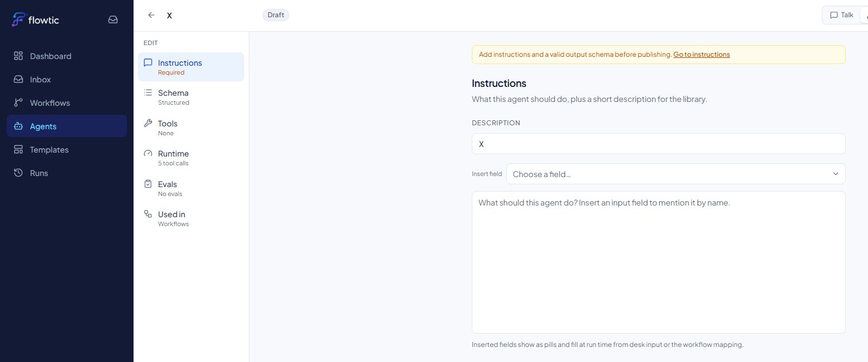Click the Talk button
The image size is (868, 362).
click(841, 15)
